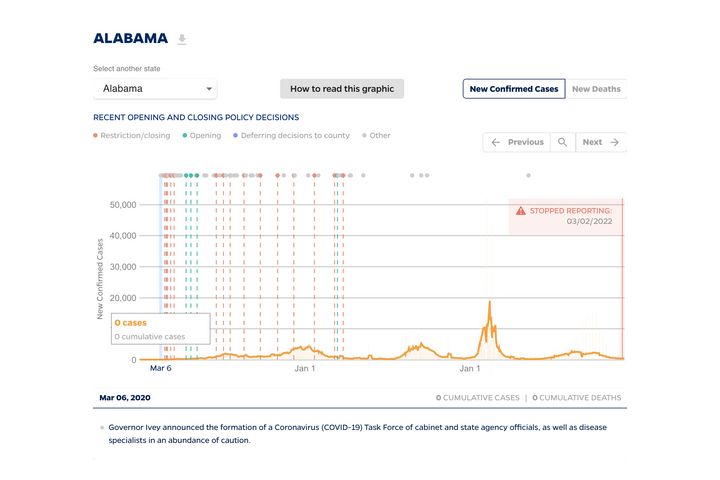The height and width of the screenshot is (480, 720).
Task: Open the Alabama state dropdown
Action: pyautogui.click(x=154, y=89)
